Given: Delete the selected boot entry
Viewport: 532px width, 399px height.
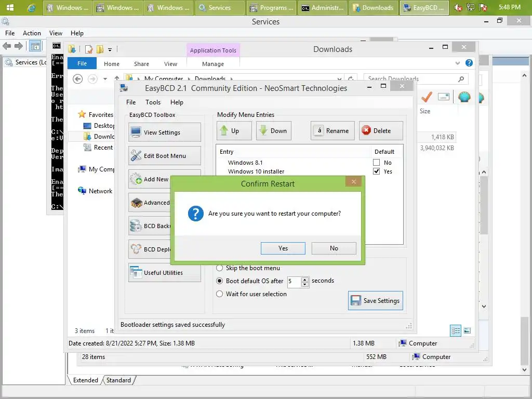Looking at the screenshot, I should click(381, 130).
